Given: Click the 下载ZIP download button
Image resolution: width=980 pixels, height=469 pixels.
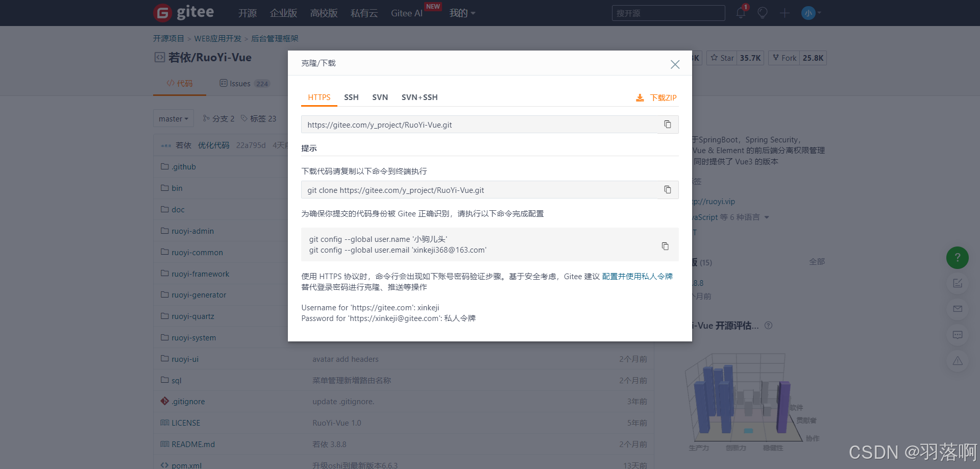Looking at the screenshot, I should coord(656,97).
